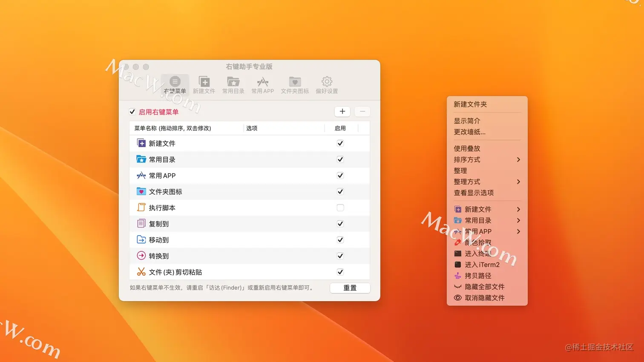This screenshot has height=362, width=644.
Task: Click the 新建文件 icon in the context menu
Action: 457,209
